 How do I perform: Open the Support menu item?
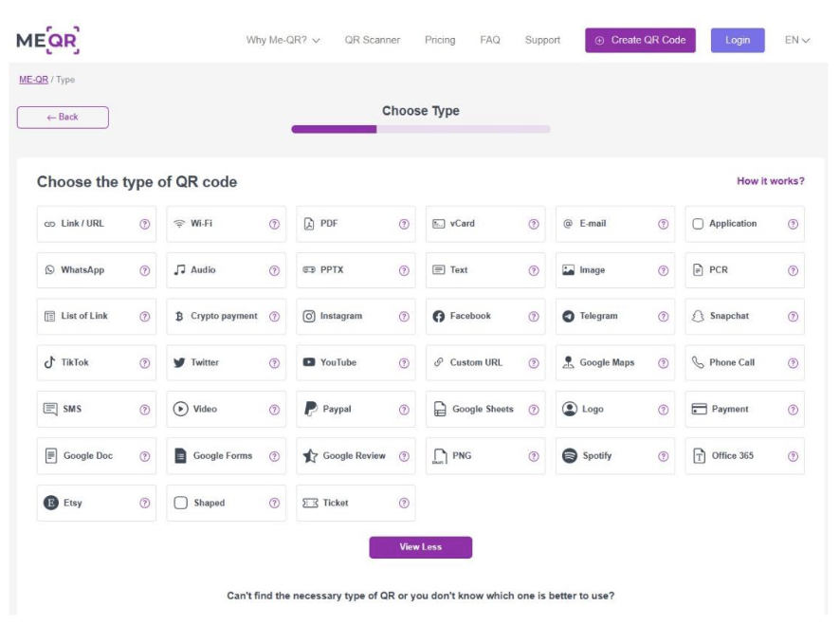[542, 40]
